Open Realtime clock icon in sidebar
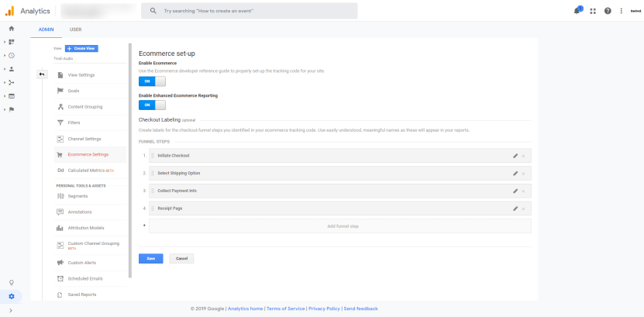The image size is (644, 317). (12, 56)
